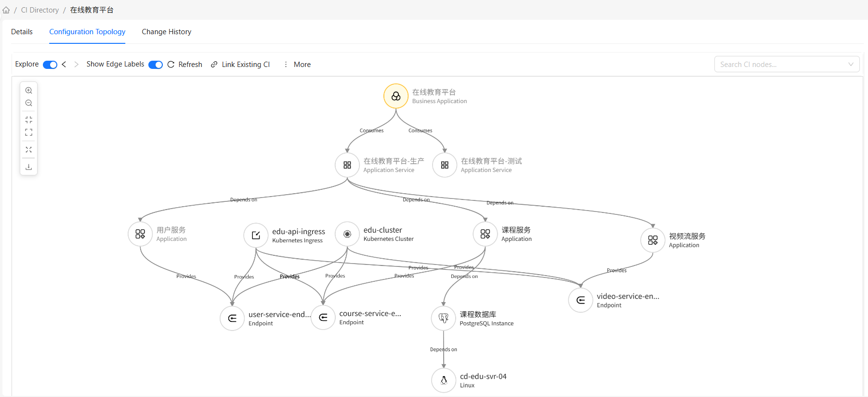This screenshot has width=868, height=397.
Task: Select the cd-edu-svr-04 Linux node
Action: [x=444, y=381]
